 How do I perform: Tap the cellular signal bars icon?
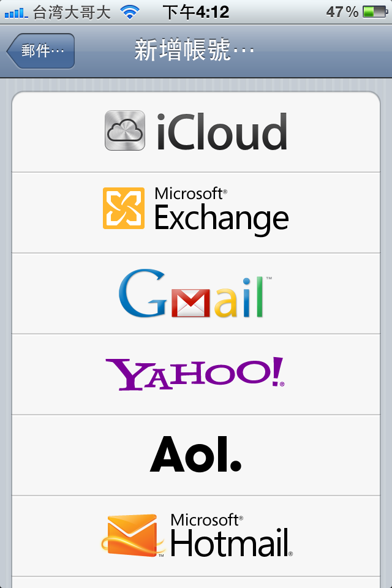pos(16,13)
